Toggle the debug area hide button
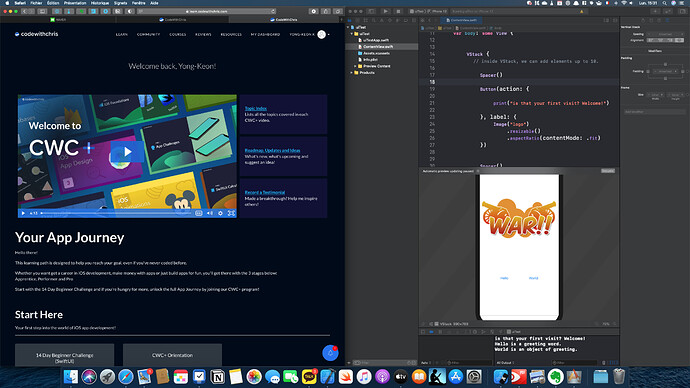The width and height of the screenshot is (690, 388). coord(423,332)
